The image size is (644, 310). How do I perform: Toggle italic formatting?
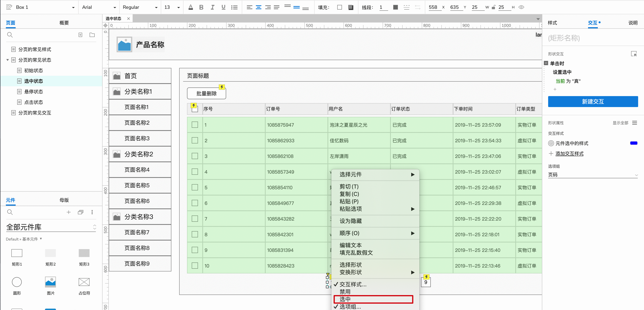[x=212, y=7]
